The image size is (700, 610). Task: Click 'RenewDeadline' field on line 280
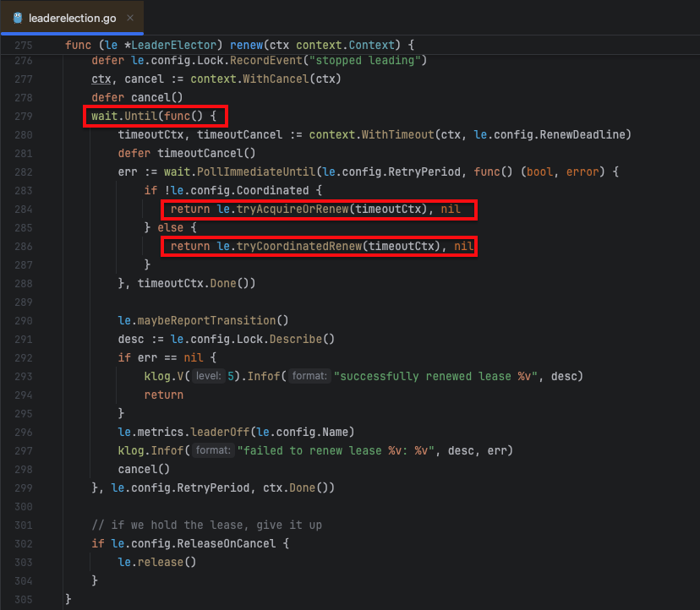tap(582, 135)
